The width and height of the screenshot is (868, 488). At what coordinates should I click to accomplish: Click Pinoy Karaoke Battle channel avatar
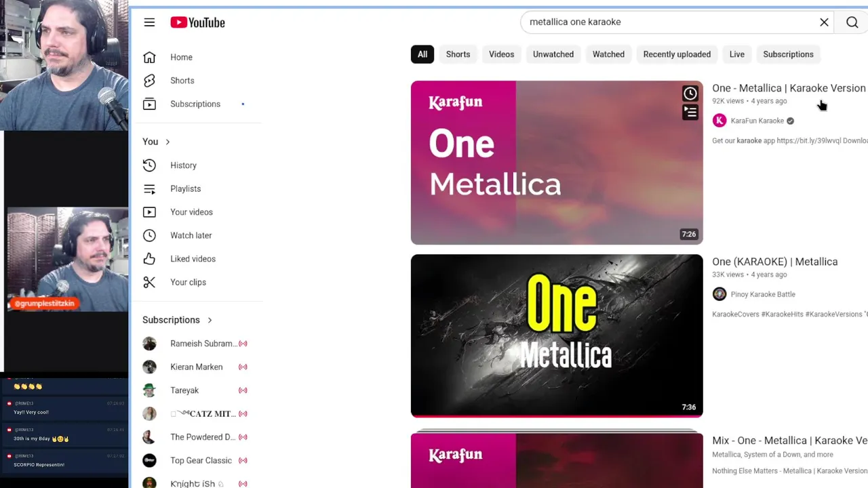(719, 294)
